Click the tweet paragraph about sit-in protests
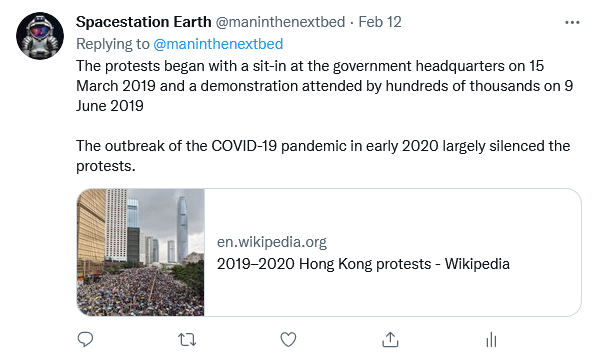 point(324,86)
